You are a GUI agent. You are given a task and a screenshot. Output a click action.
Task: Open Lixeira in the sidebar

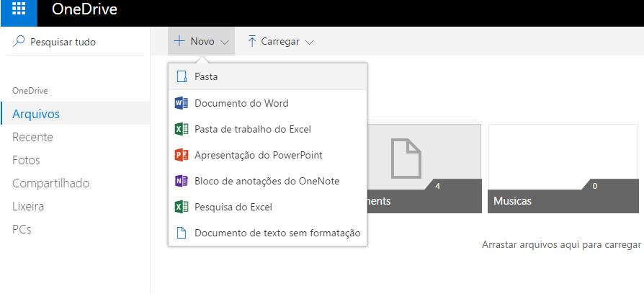coord(75,206)
